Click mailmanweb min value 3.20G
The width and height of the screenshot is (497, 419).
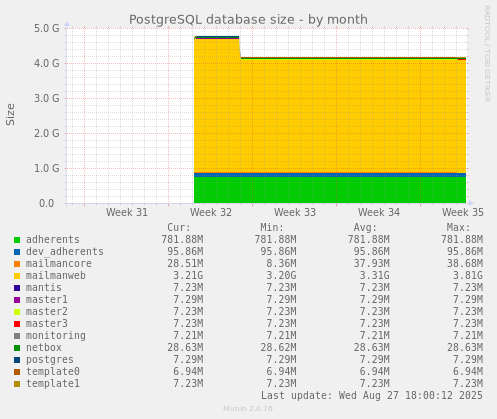pyautogui.click(x=281, y=275)
